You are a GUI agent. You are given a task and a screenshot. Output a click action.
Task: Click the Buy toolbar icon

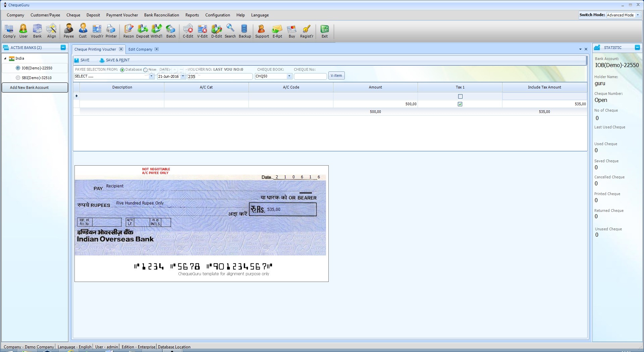(292, 31)
